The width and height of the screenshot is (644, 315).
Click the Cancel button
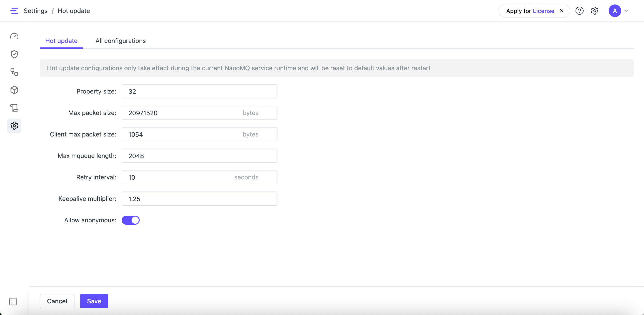click(57, 301)
